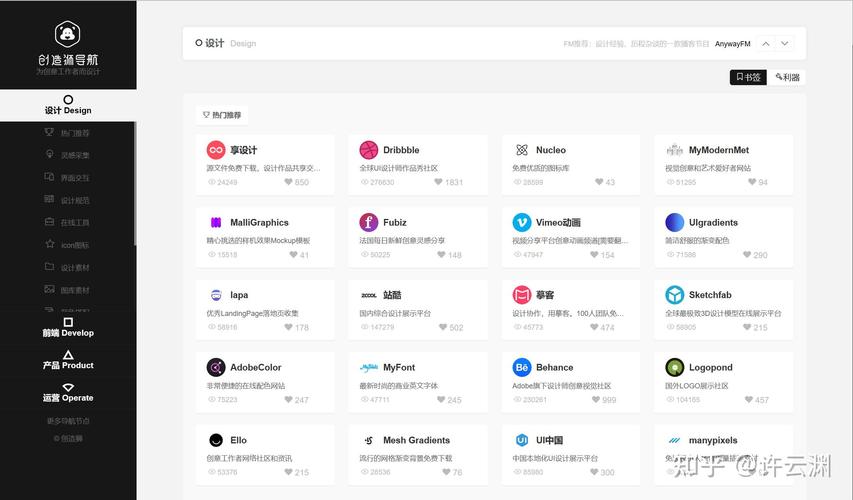
Task: Click the sidebar scrollbar
Action: click(x=135, y=184)
